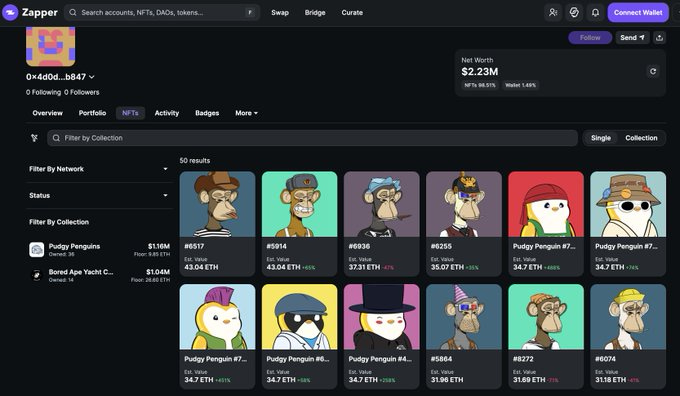This screenshot has width=680, height=396.
Task: Focus the Filter by Collection input
Action: 312,138
